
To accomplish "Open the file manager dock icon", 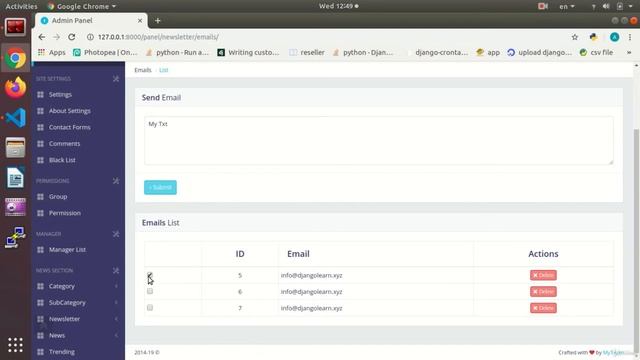I will point(16,147).
